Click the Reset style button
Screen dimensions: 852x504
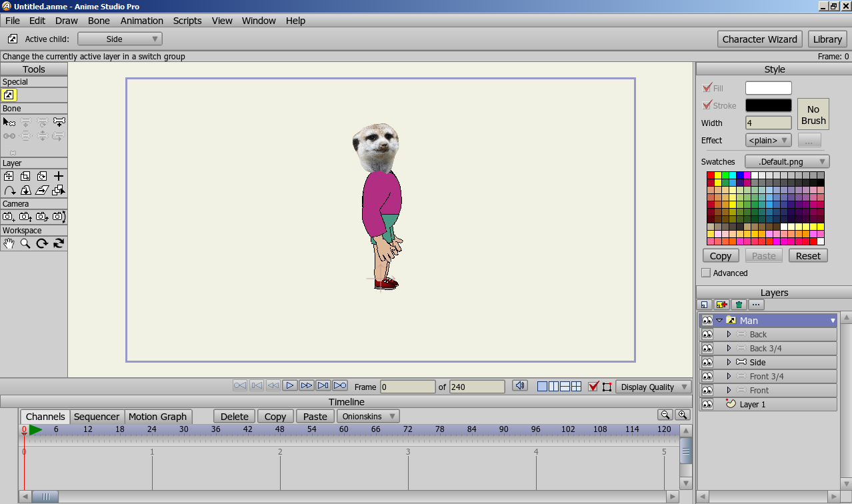click(808, 255)
